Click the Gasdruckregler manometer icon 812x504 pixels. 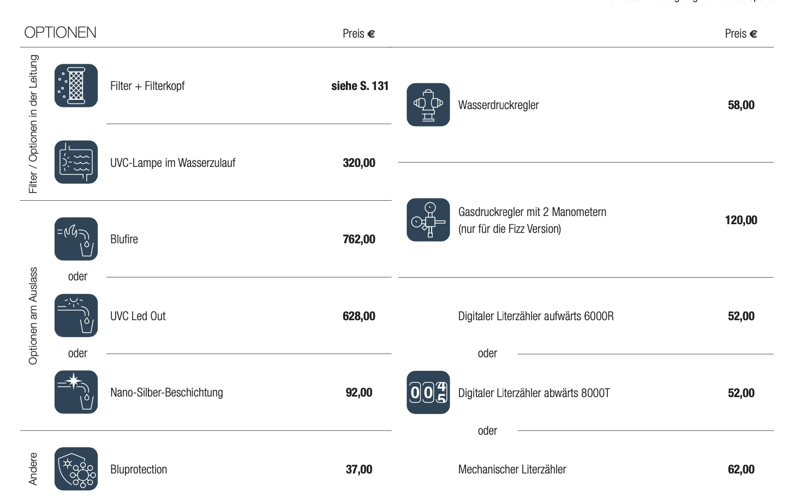pos(428,219)
